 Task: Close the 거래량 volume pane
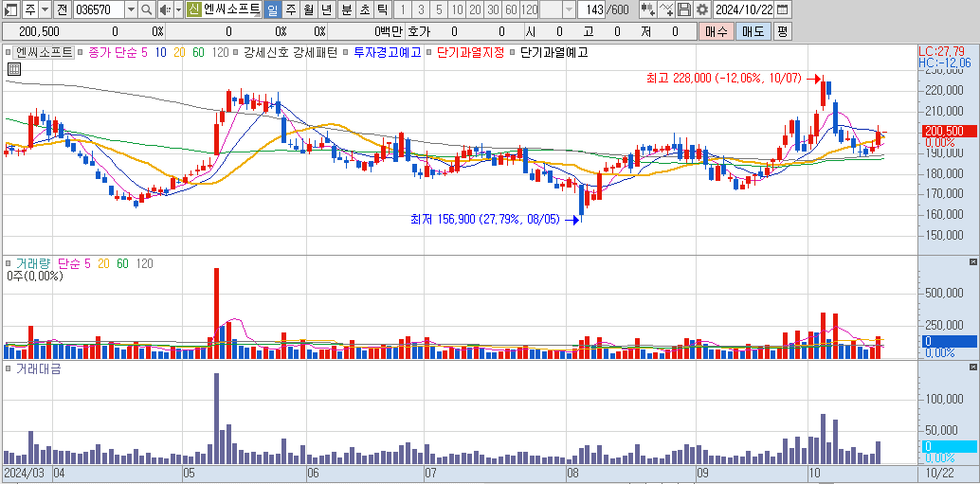pyautogui.click(x=973, y=261)
